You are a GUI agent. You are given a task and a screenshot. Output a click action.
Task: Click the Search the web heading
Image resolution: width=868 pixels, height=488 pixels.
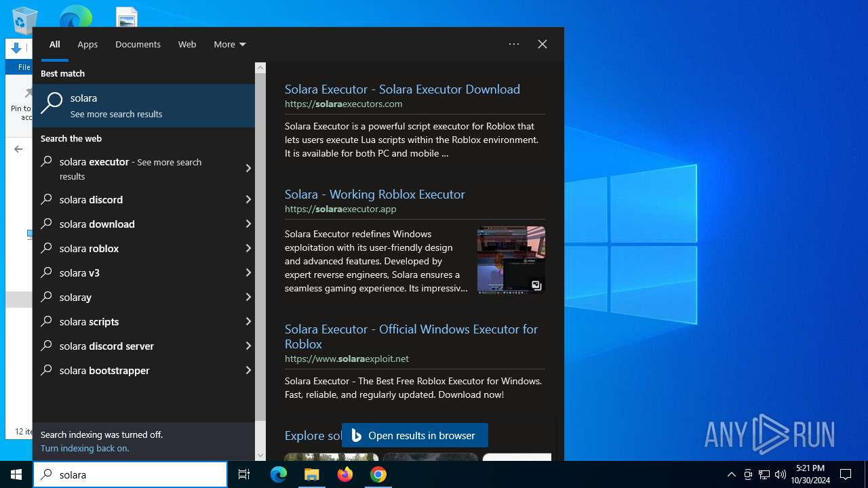tap(71, 138)
